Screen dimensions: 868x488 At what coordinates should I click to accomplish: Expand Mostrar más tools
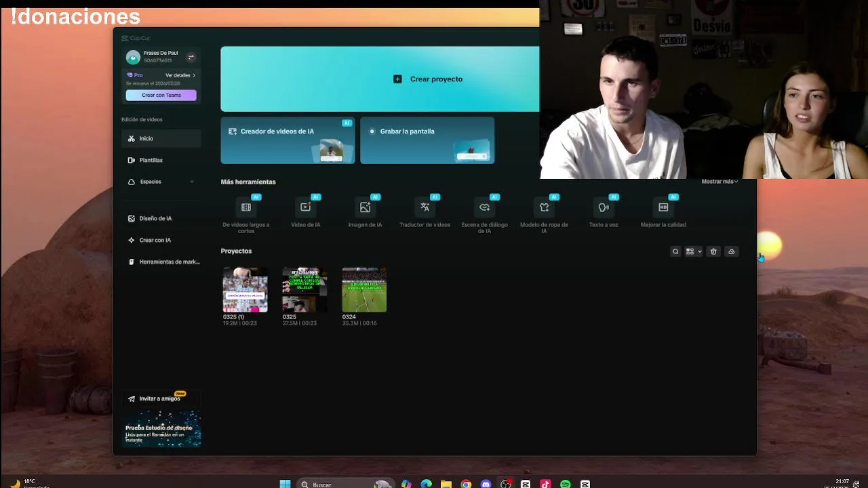[x=719, y=182]
